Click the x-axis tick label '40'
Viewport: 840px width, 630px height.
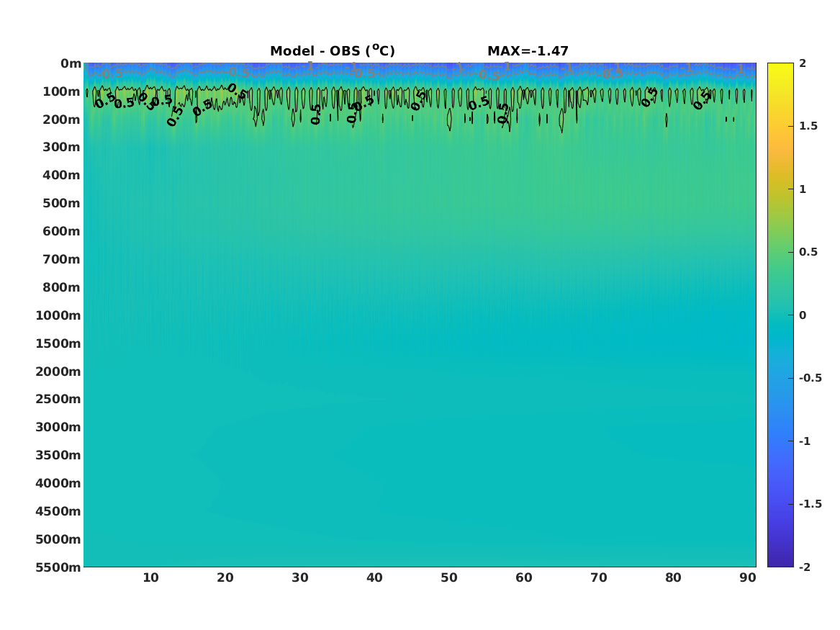click(x=374, y=577)
